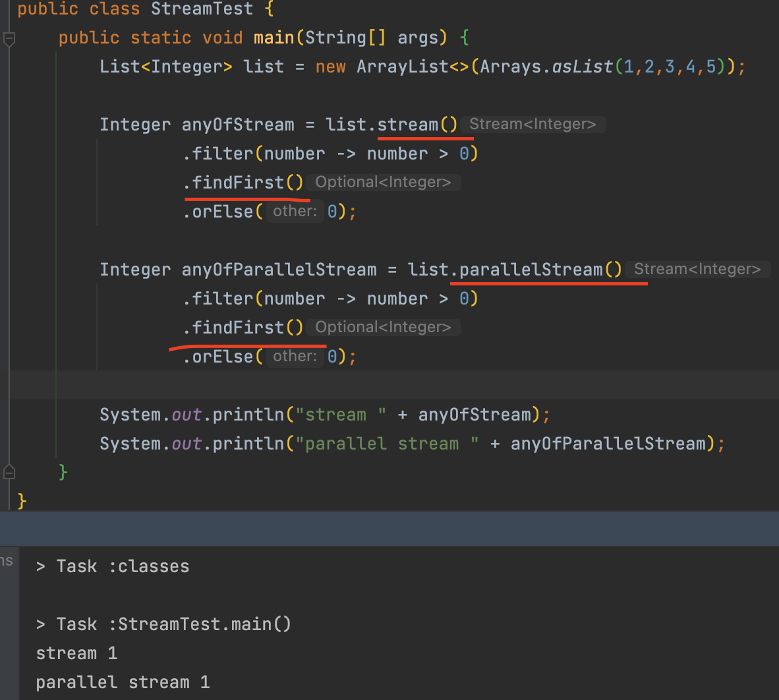Click 'Stream<Integer>' inlay hint after stream()

click(x=533, y=124)
